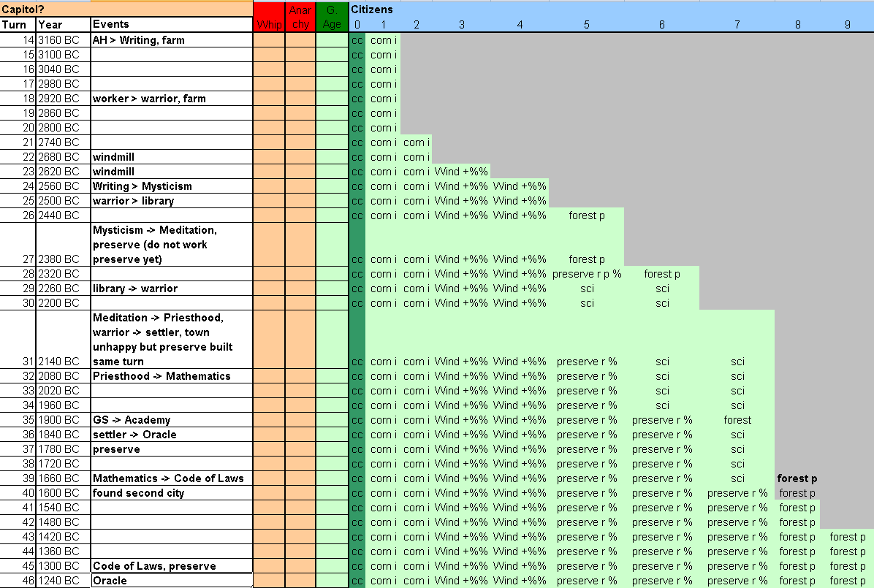Select the red "Anarchy" header cell
The height and width of the screenshot is (588, 874).
point(300,17)
